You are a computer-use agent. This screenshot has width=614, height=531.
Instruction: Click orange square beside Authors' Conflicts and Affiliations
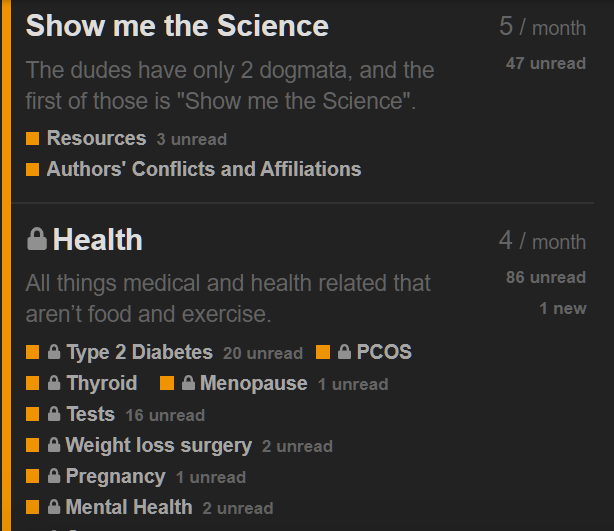click(x=33, y=170)
